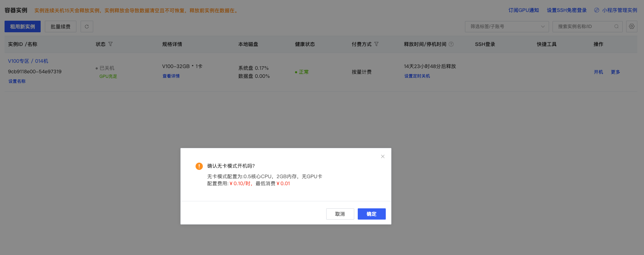644x255 pixels.
Task: Click the refresh icon button
Action: pyautogui.click(x=87, y=27)
